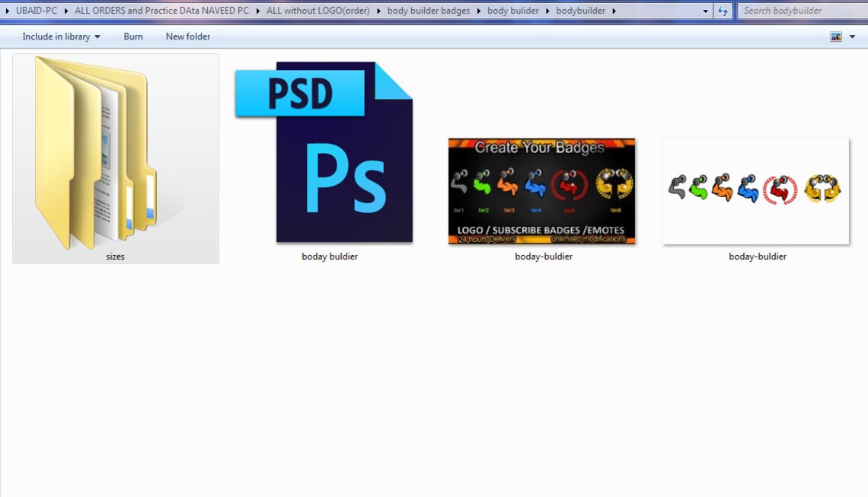
Task: Open ALL ORDERS and Practice DAta NAVEED PC
Action: click(161, 11)
